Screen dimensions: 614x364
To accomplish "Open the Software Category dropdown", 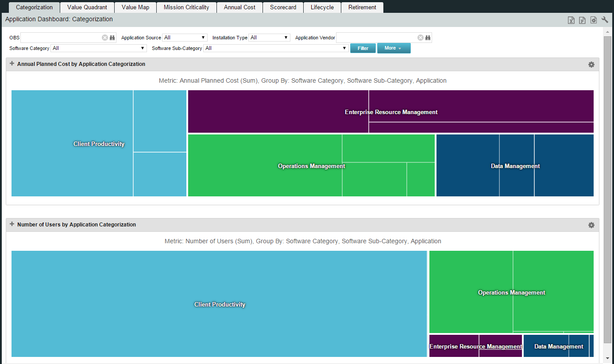I will tap(99, 48).
